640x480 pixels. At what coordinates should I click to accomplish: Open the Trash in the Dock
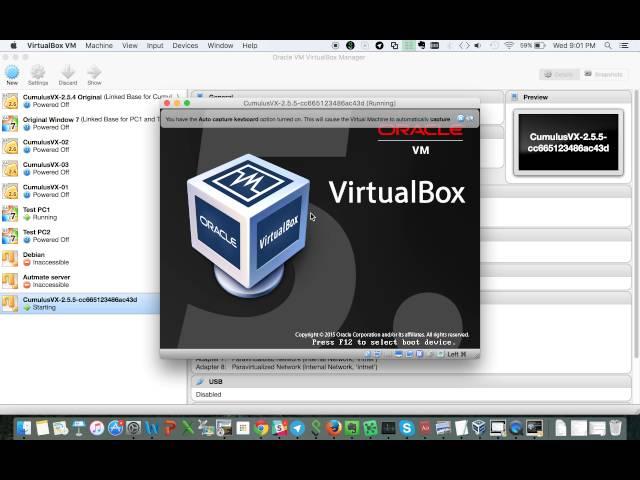615,428
